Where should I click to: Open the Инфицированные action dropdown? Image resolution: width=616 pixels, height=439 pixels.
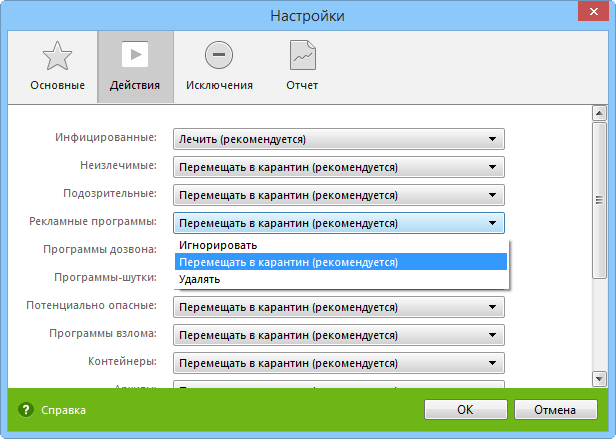pyautogui.click(x=339, y=139)
